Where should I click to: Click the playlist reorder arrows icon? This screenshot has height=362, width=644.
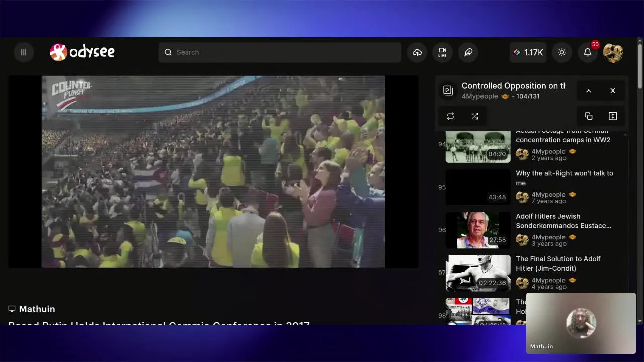click(x=613, y=116)
